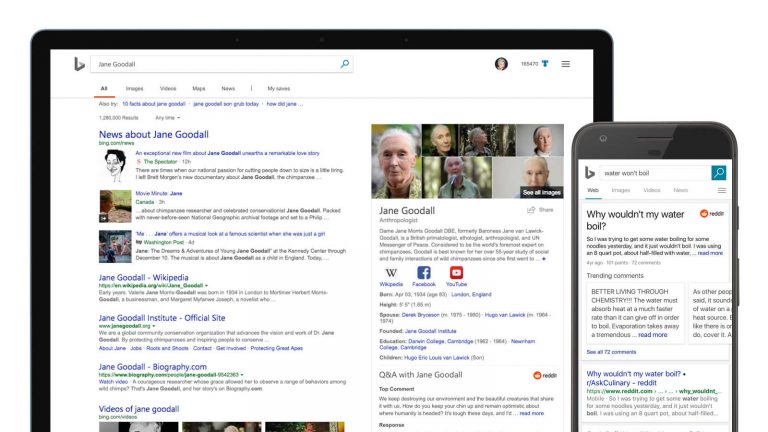Open the YouTube icon in knowledge panel
The height and width of the screenshot is (432, 768).
coord(457,273)
